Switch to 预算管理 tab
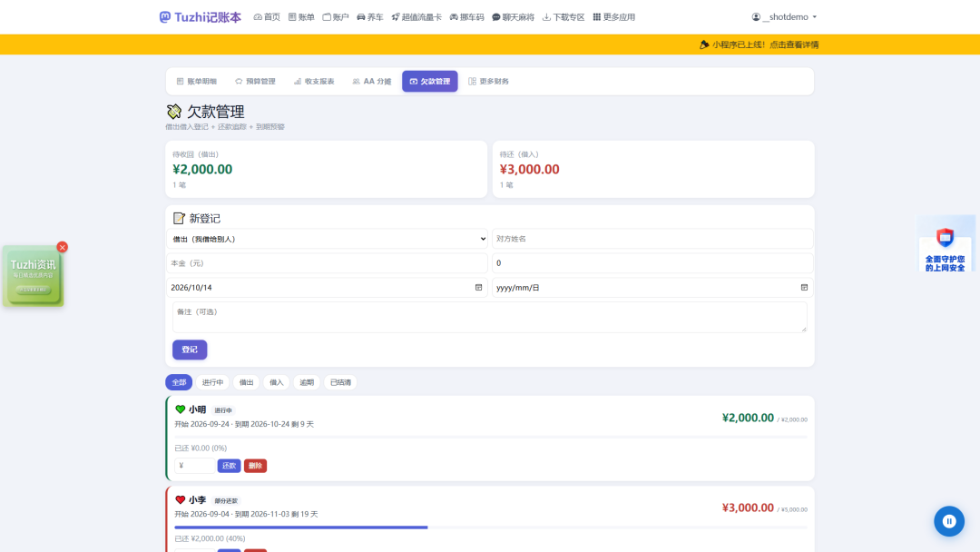The height and width of the screenshot is (552, 980). [255, 82]
